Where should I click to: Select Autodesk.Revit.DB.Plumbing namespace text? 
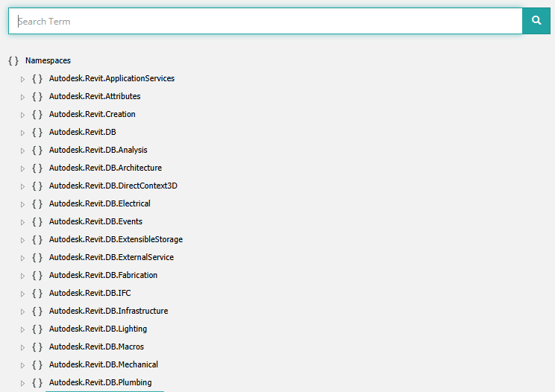pyautogui.click(x=101, y=383)
